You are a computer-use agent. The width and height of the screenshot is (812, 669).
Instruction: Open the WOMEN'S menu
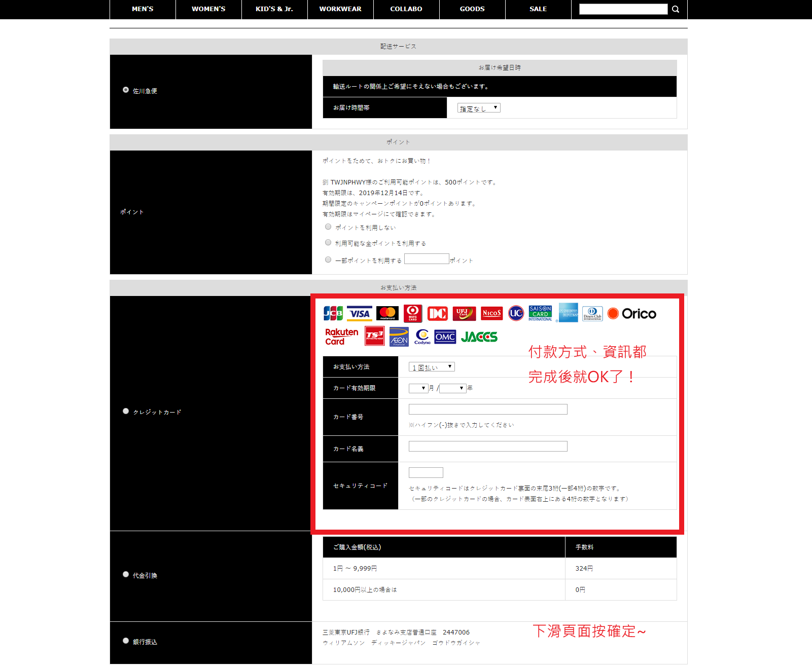208,9
